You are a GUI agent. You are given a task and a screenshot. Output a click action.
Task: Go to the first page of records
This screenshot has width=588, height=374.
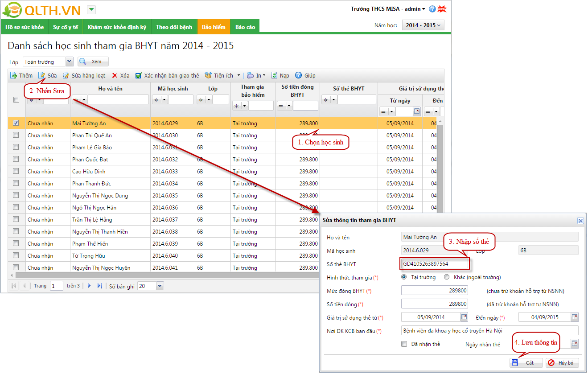tap(14, 286)
